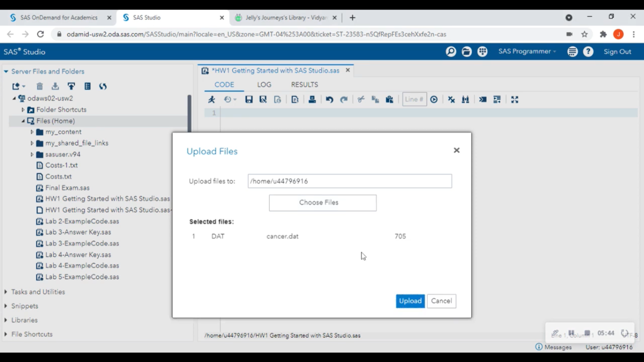Click the open-folder icon in SAS header
The image size is (644, 362).
point(467,51)
